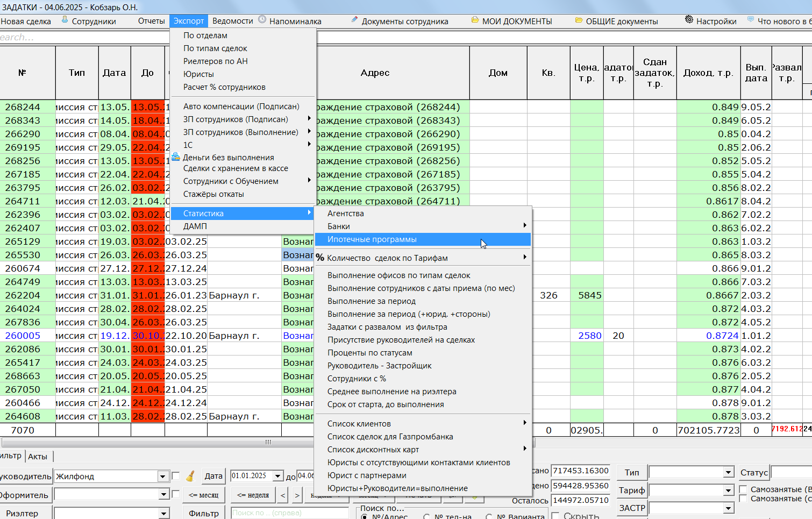This screenshot has width=812, height=519.
Task: Click the Фильтр button
Action: point(203,513)
